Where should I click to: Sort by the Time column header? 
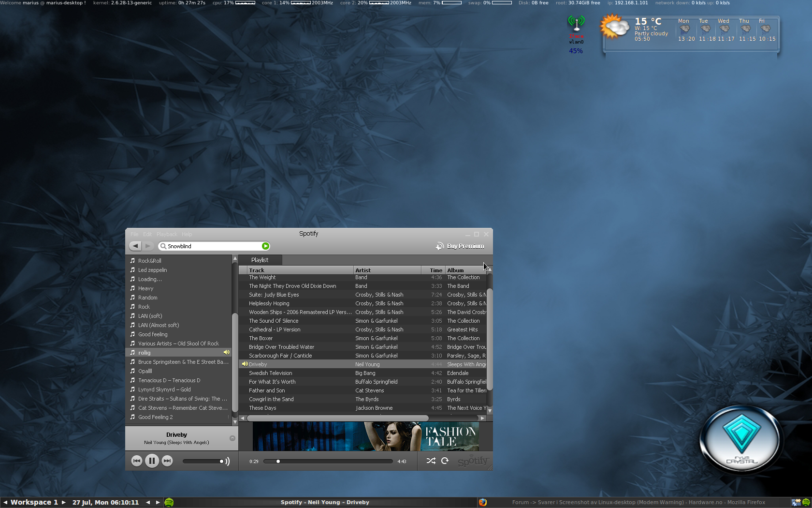coord(433,270)
